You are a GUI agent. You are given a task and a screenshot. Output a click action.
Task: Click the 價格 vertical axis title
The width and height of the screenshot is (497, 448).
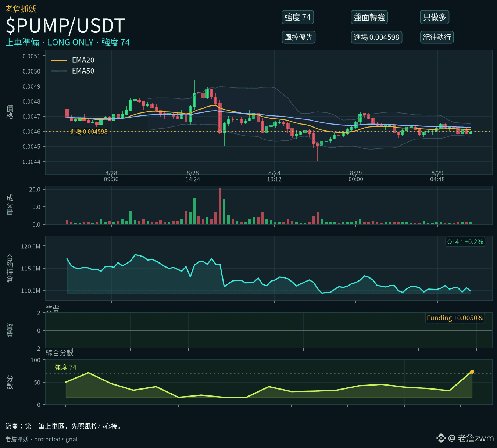point(10,112)
